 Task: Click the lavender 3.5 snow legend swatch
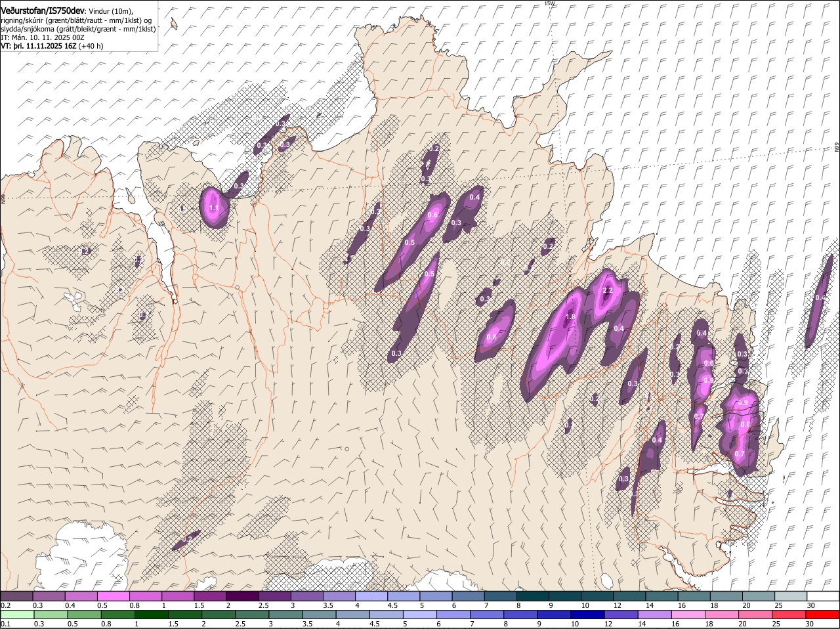coord(339,596)
